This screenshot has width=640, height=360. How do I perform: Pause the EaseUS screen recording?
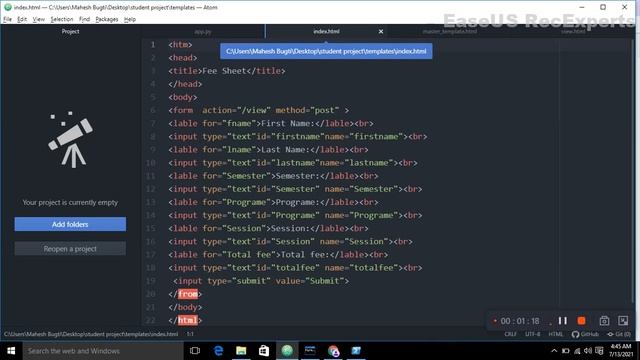click(x=562, y=321)
